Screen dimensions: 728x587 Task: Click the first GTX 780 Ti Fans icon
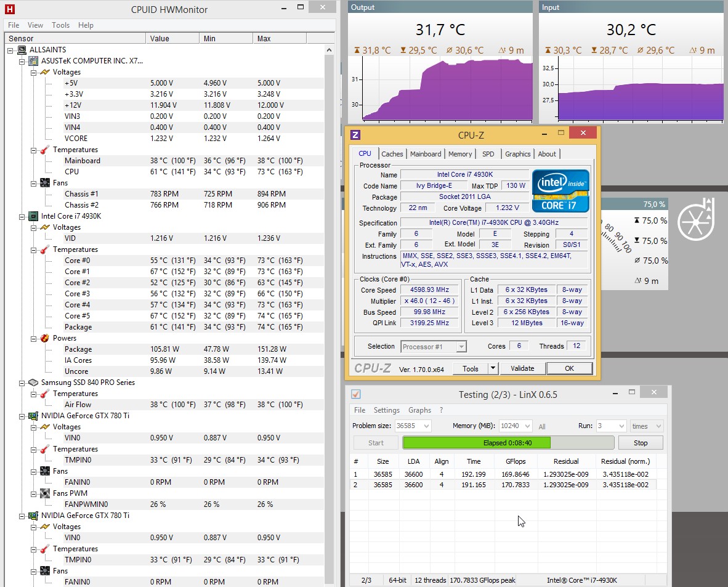click(44, 471)
